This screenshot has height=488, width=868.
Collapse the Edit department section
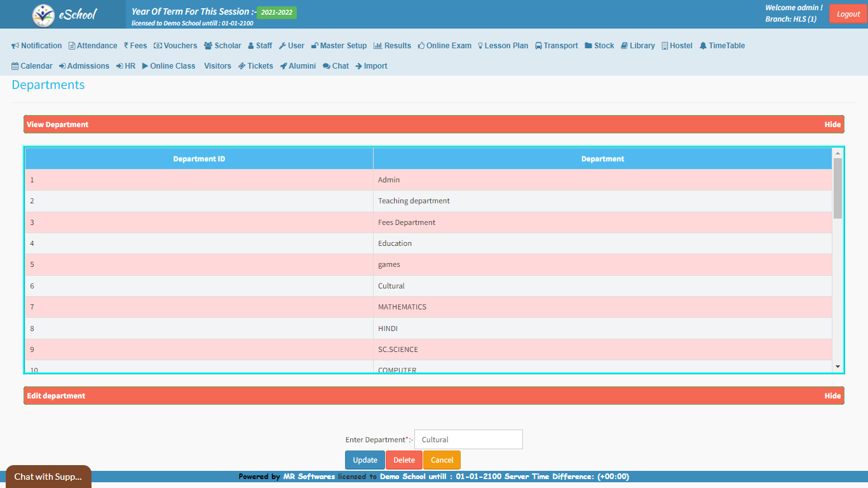[832, 396]
